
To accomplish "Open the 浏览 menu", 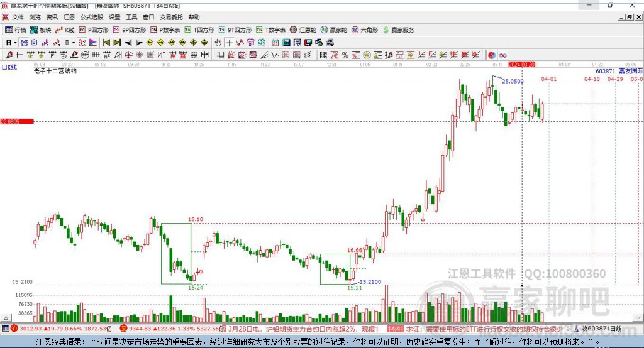I will click(x=35, y=17).
